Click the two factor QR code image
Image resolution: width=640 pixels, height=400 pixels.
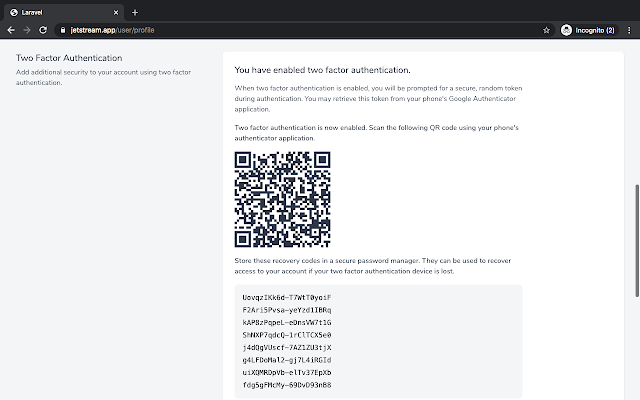tap(282, 200)
